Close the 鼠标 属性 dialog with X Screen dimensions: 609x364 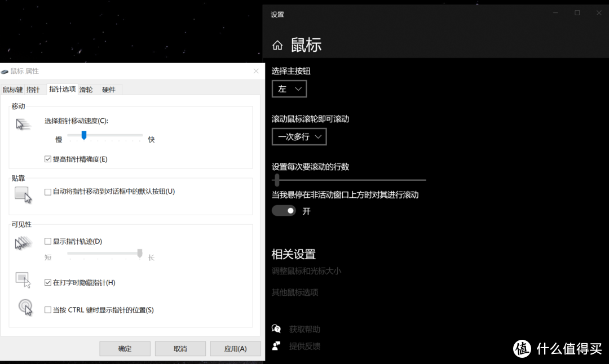(256, 71)
